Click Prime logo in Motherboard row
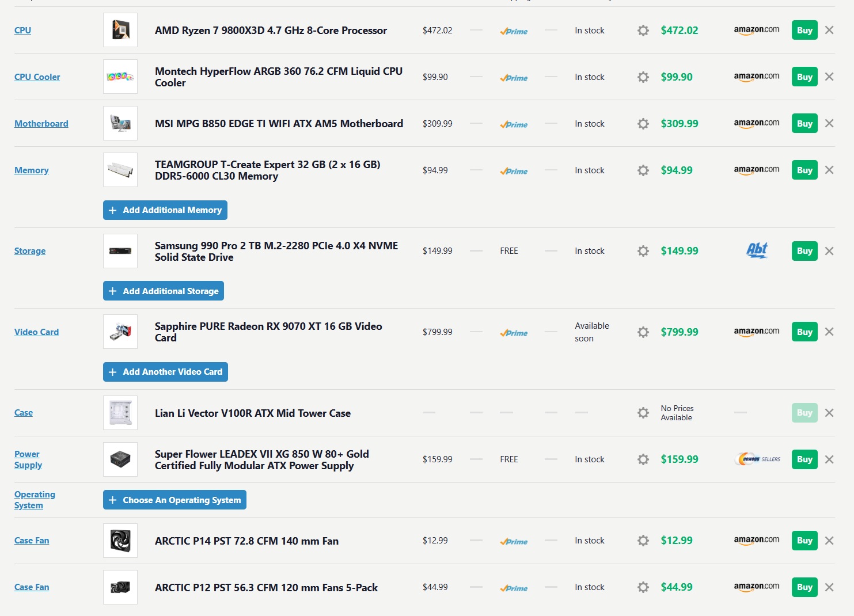 point(514,124)
